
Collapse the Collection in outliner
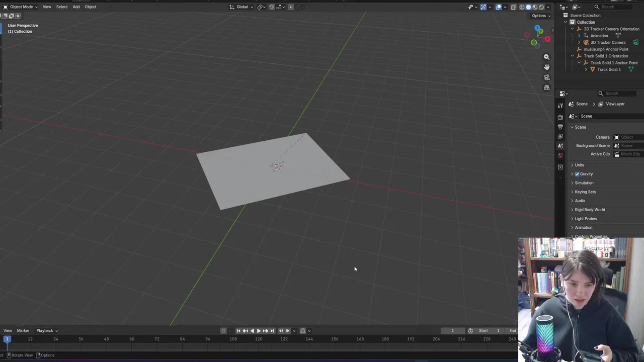pyautogui.click(x=566, y=22)
